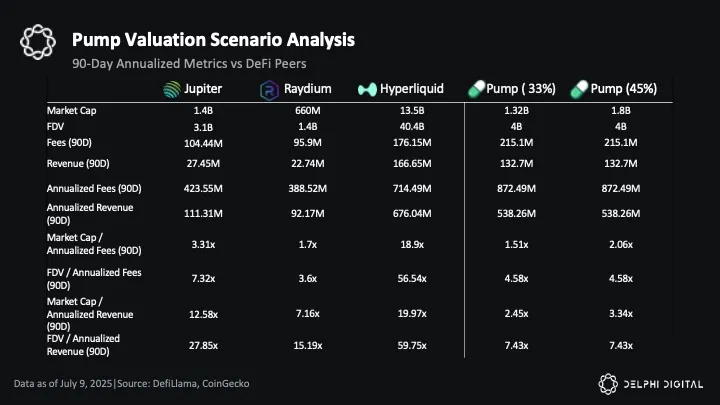Click the Delphi Digital emblem at bottom-right
720x405 pixels.
pos(610,382)
